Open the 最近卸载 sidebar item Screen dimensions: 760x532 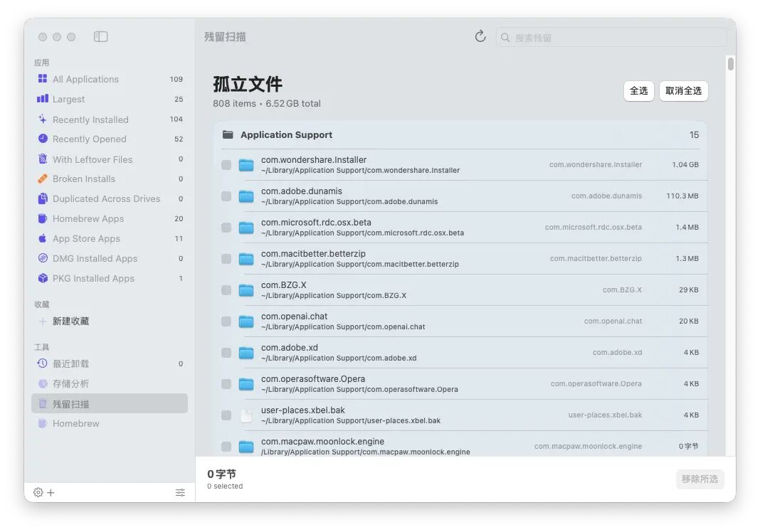point(110,364)
